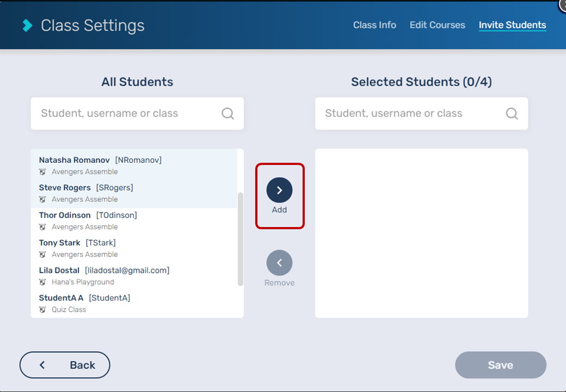Click username [TOdinson]
The width and height of the screenshot is (566, 392).
pos(116,215)
